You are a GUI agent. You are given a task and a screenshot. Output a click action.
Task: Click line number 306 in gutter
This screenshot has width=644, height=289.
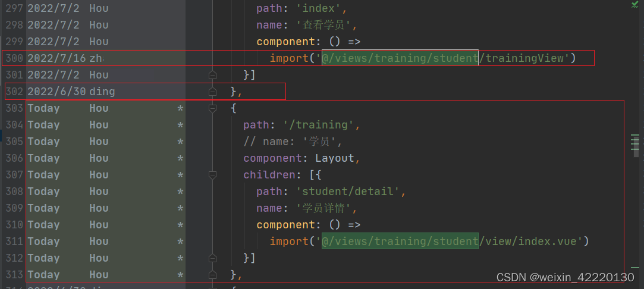tap(14, 158)
